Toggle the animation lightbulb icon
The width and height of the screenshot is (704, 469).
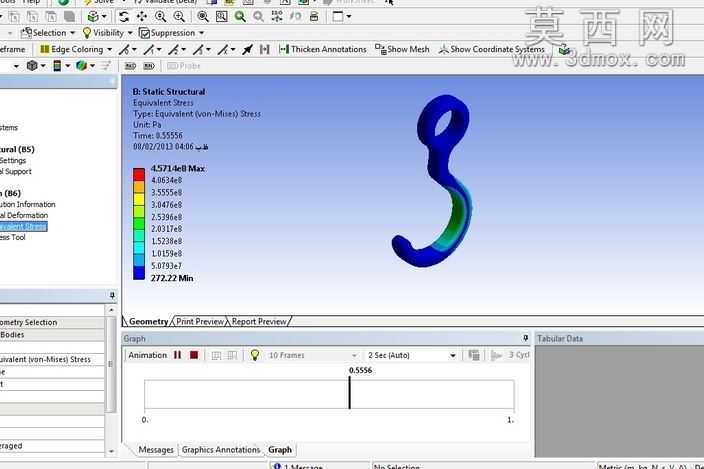click(255, 355)
